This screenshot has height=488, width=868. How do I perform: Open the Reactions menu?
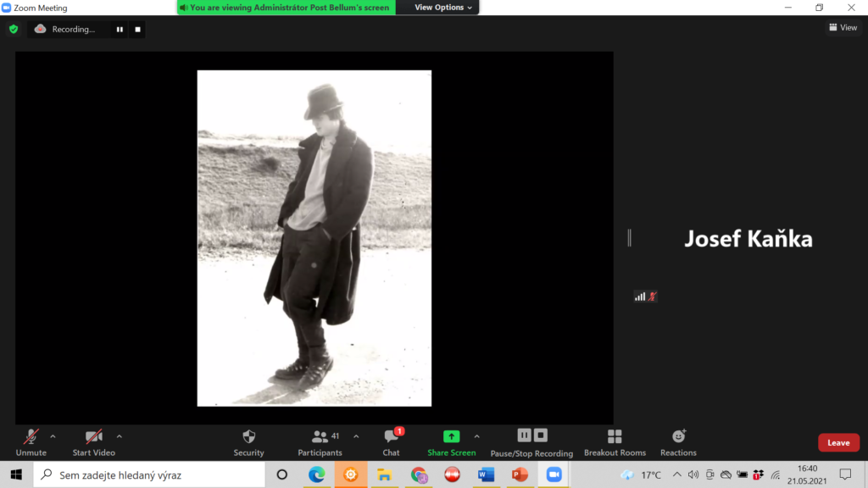point(678,442)
